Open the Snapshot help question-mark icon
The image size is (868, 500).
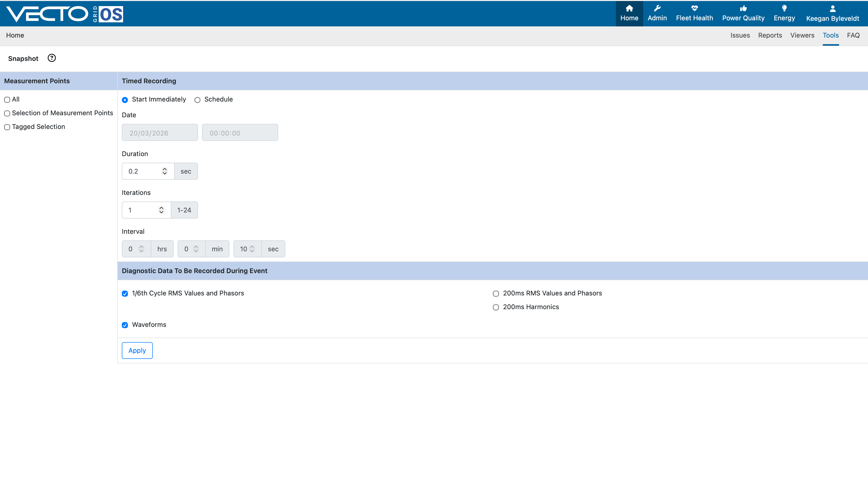tap(52, 58)
